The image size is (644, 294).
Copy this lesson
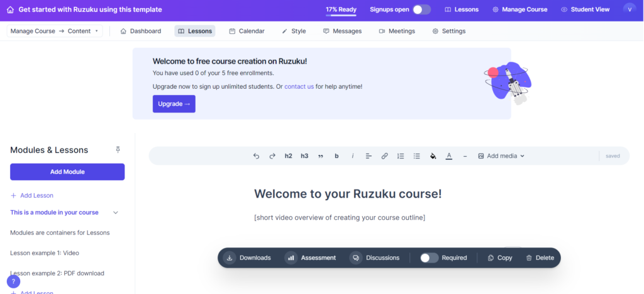499,258
